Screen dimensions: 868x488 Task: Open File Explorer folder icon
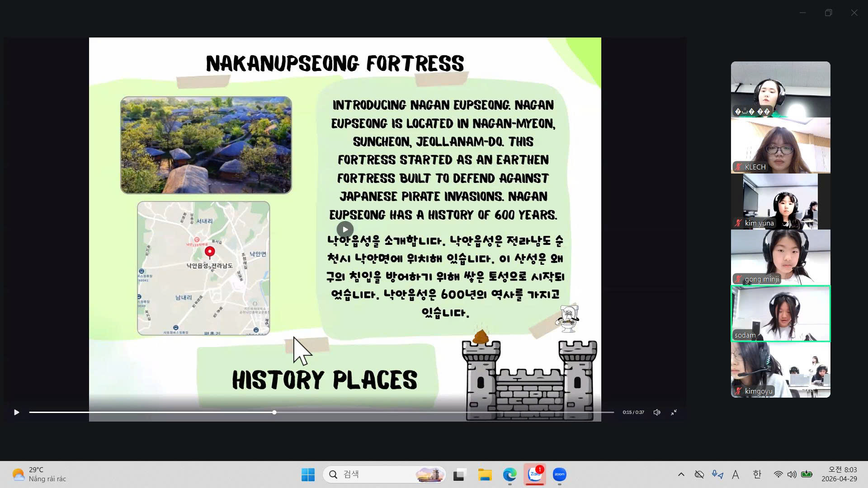(x=485, y=474)
